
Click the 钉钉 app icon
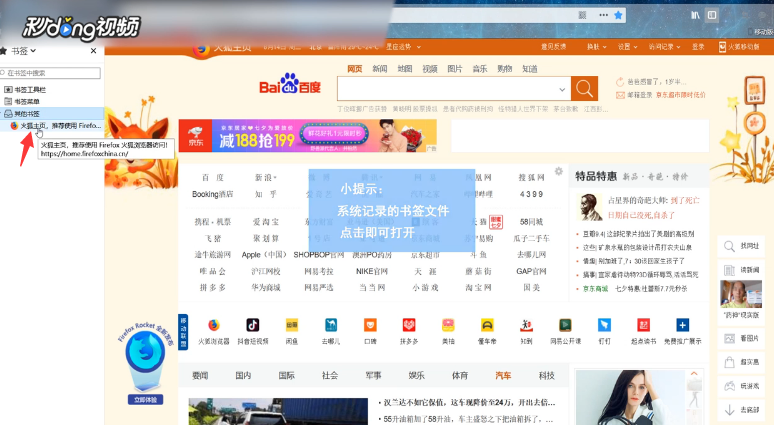point(604,325)
